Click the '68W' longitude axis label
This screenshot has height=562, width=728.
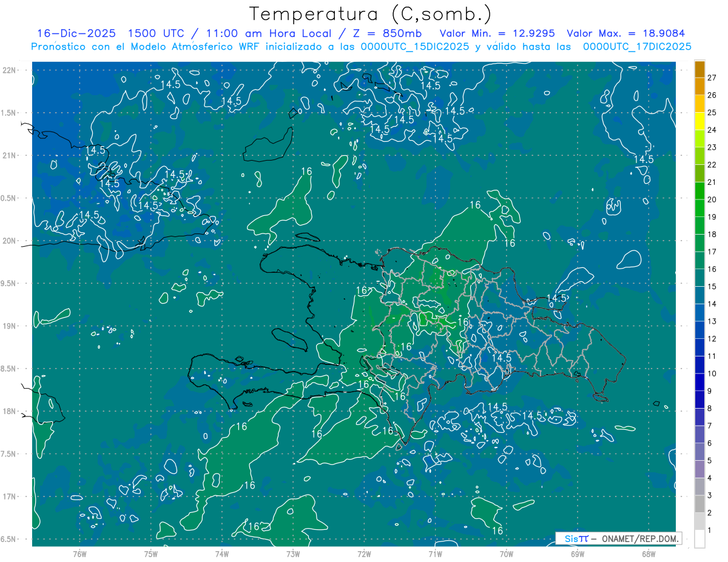(649, 554)
